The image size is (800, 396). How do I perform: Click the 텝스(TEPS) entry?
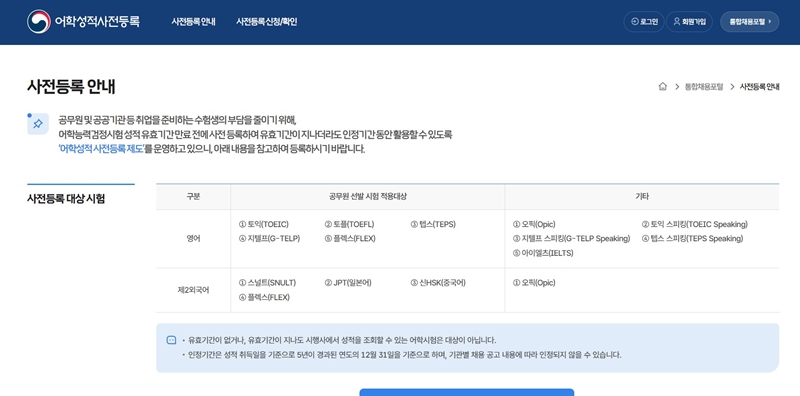[433, 224]
